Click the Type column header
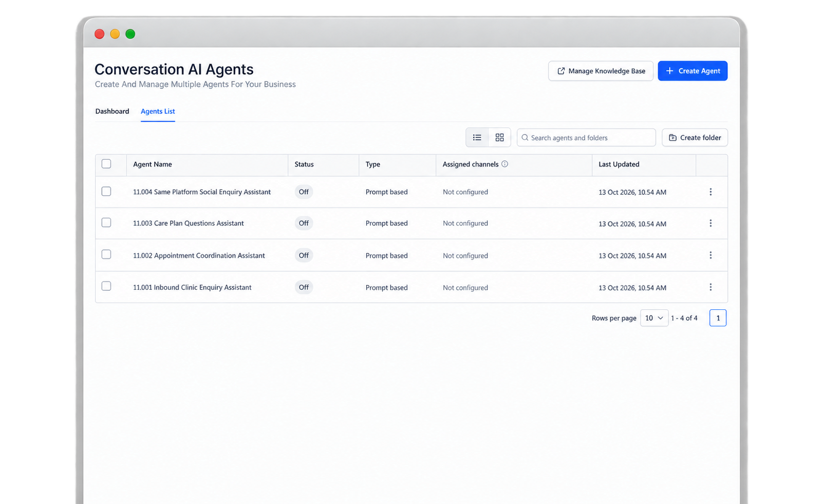Screen dimensions: 823x504 [x=373, y=164]
